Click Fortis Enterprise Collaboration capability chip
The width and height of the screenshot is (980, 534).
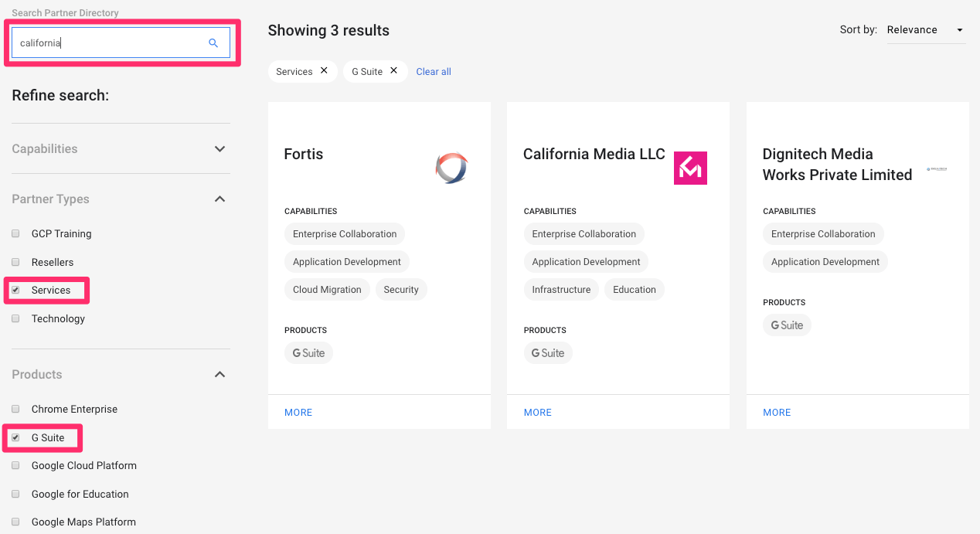[345, 234]
